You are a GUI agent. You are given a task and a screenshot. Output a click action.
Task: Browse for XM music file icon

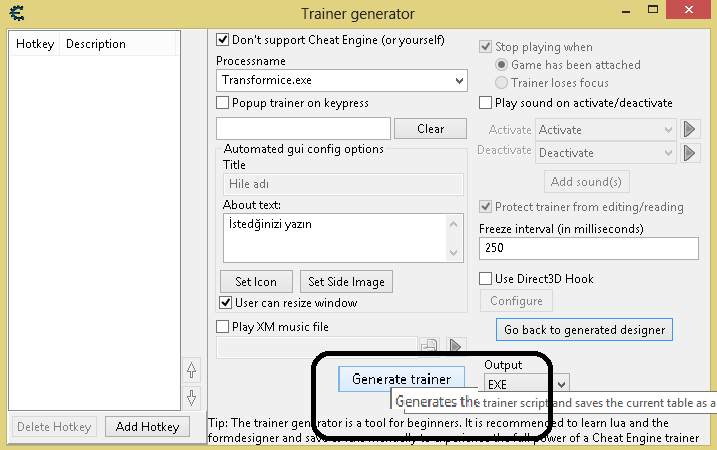(429, 346)
